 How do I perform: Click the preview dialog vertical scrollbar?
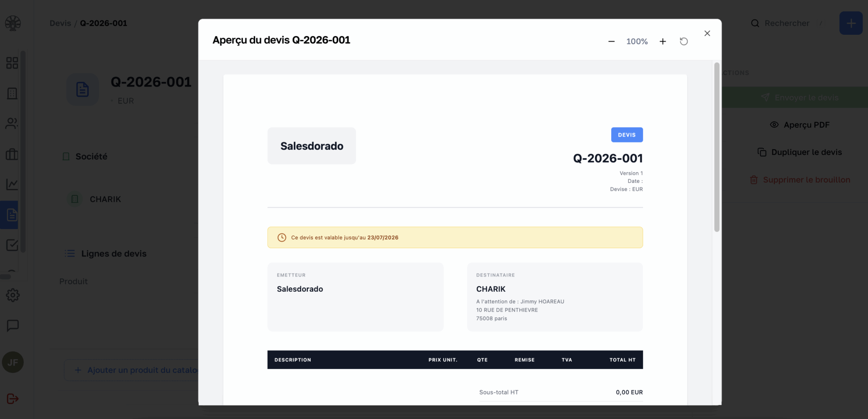(x=717, y=147)
